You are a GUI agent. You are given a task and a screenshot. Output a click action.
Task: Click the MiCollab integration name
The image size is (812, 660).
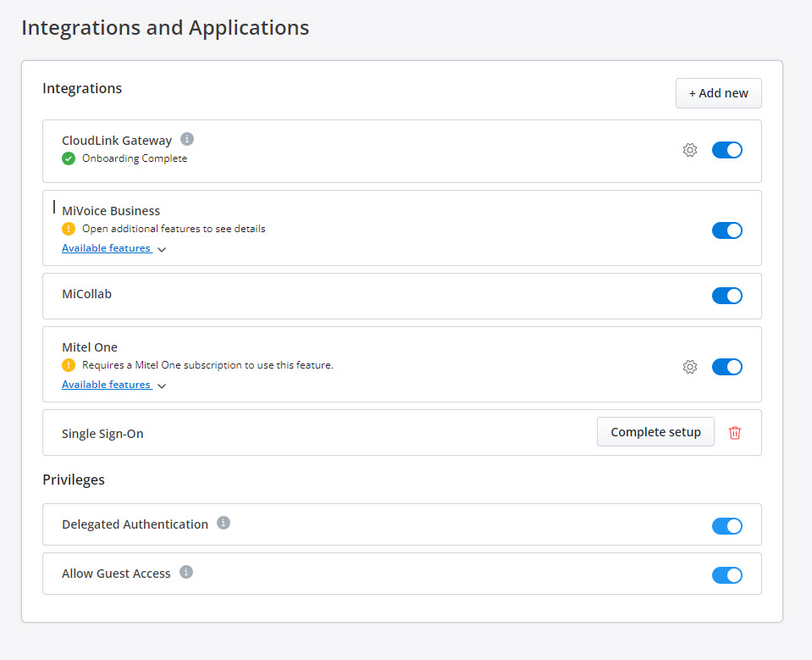(x=86, y=294)
